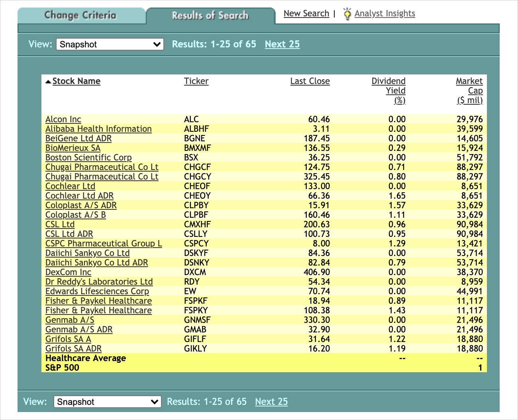Go to Next 25 results at bottom
The image size is (518, 420).
click(271, 402)
